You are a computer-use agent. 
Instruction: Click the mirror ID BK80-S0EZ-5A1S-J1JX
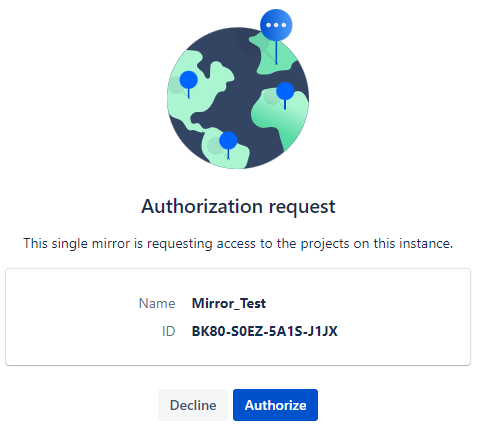(265, 331)
